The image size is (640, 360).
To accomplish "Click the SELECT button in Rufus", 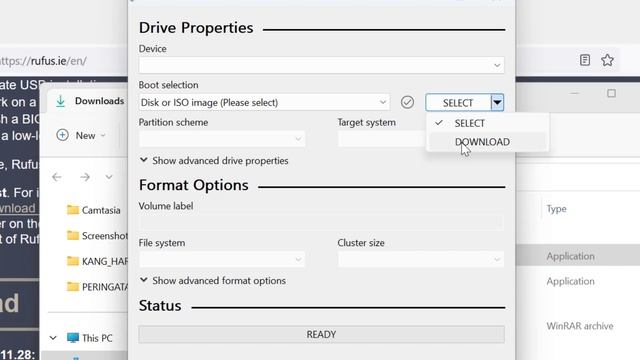I will click(458, 102).
